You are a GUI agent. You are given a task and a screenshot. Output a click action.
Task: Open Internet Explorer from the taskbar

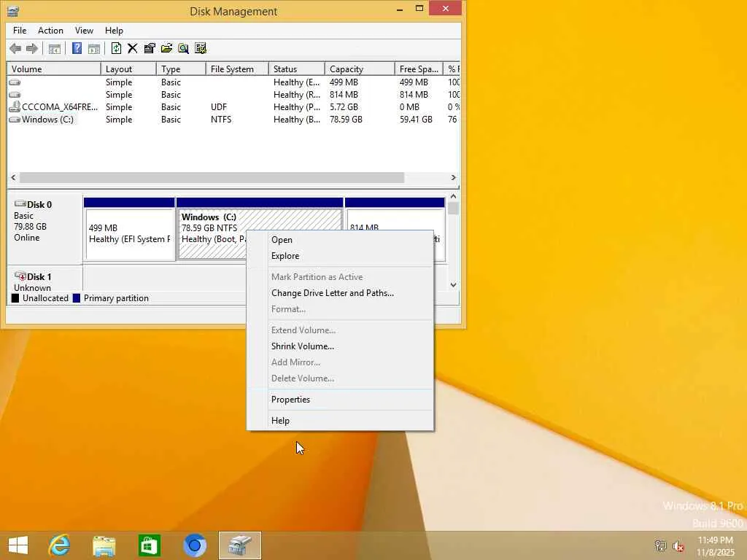click(59, 545)
